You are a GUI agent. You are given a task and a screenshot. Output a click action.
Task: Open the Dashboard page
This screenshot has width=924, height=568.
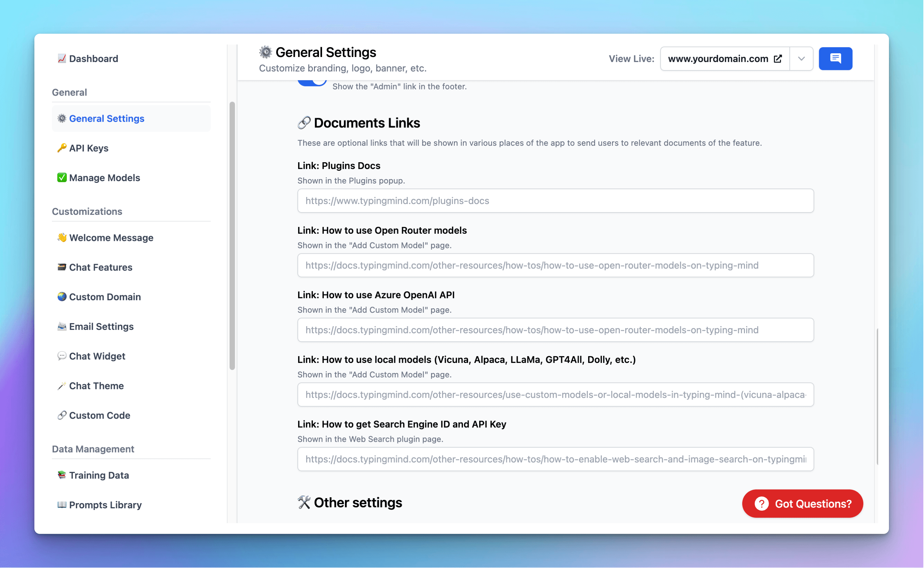(x=93, y=59)
